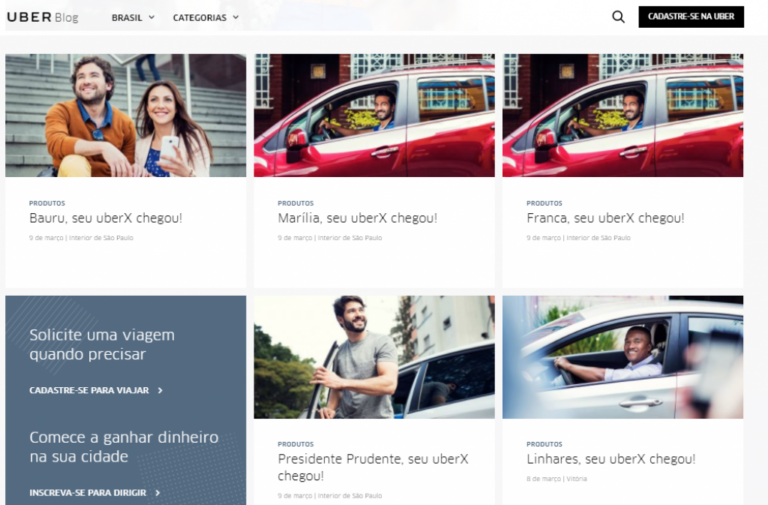This screenshot has height=505, width=768.
Task: Click Cadastre-se para viajar link
Action: pyautogui.click(x=89, y=390)
